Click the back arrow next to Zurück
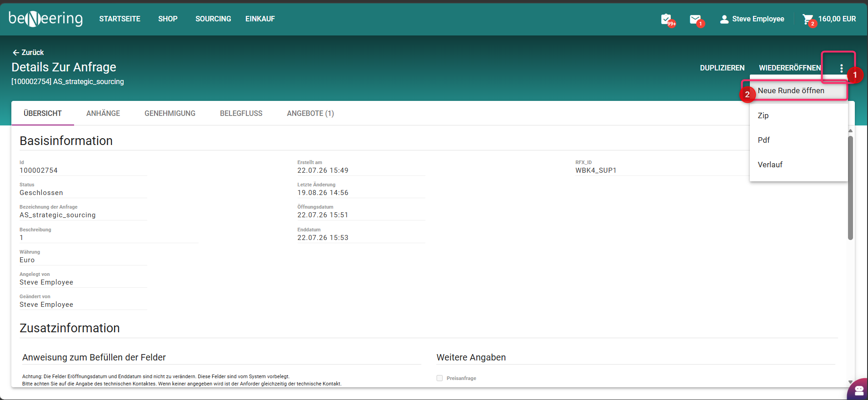Image resolution: width=868 pixels, height=400 pixels. click(15, 53)
